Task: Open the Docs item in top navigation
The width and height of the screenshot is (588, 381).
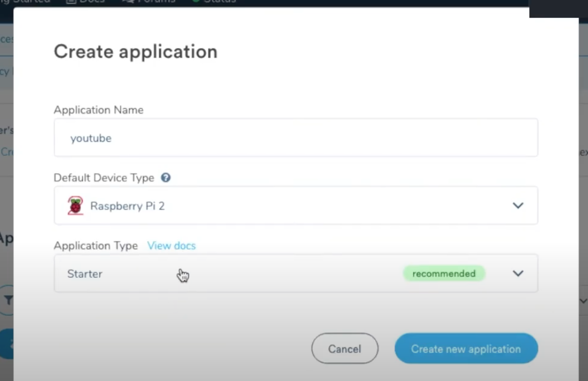Action: tap(92, 2)
